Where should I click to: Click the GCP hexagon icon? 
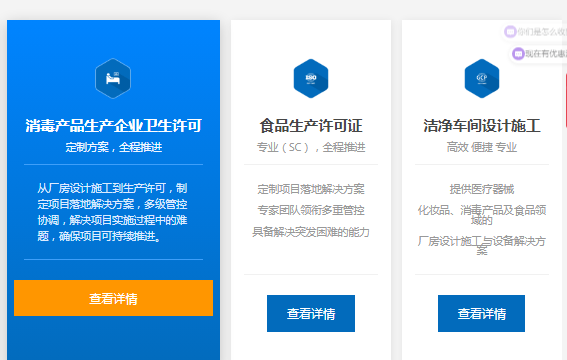[x=482, y=78]
